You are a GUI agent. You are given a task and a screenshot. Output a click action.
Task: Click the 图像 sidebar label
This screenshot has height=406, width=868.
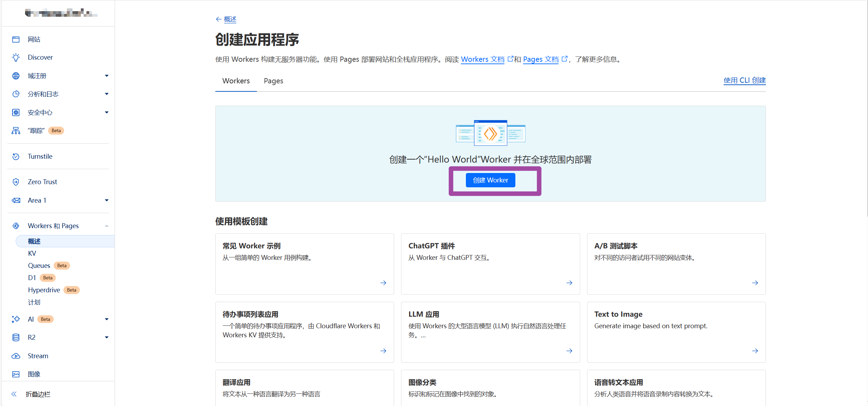pyautogui.click(x=34, y=374)
